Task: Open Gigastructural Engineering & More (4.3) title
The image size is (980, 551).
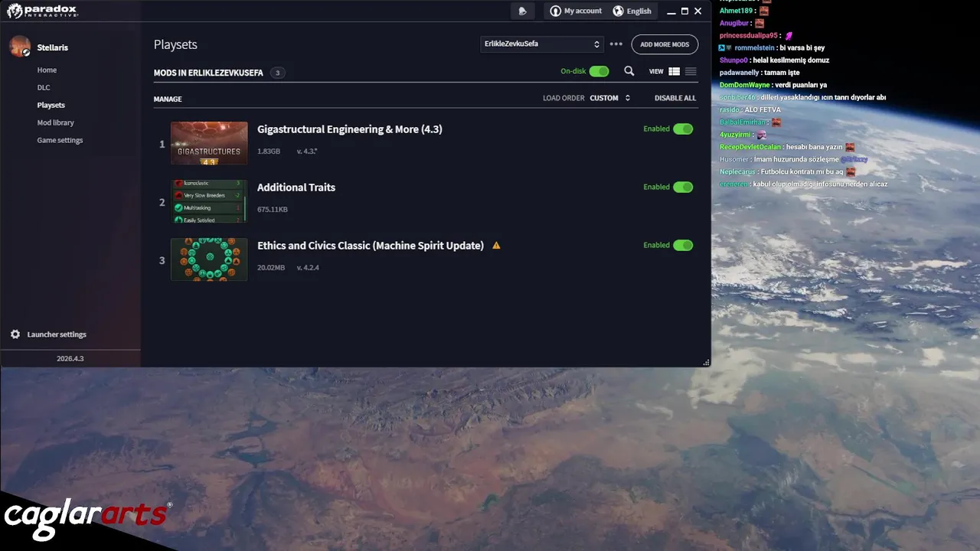Action: (x=350, y=129)
